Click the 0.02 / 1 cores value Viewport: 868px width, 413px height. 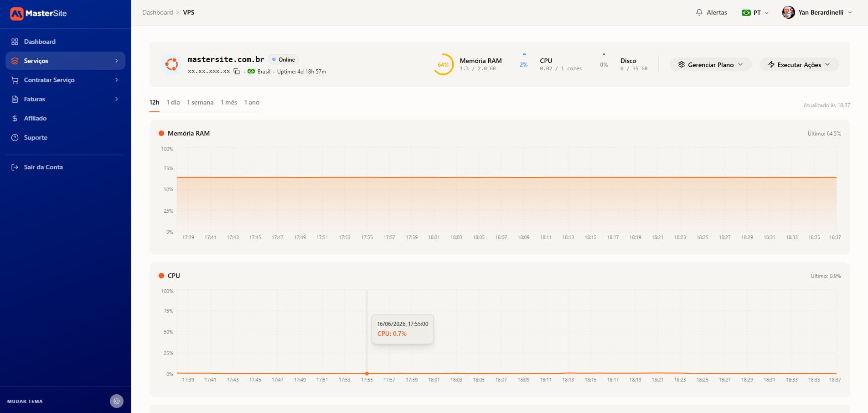pos(561,68)
